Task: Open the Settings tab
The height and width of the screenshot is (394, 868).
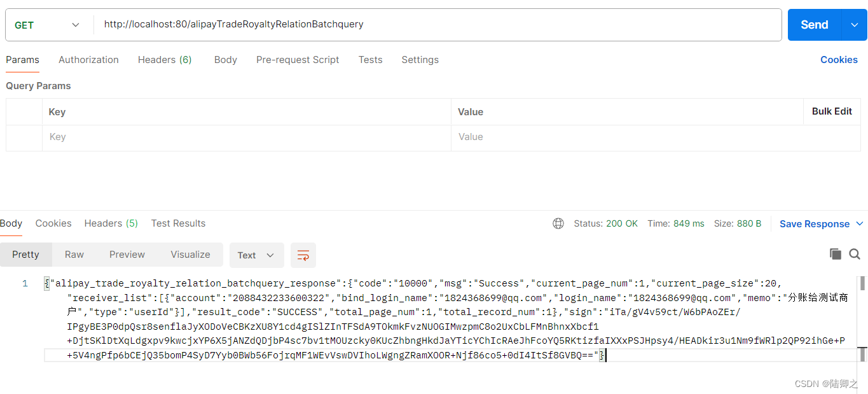Action: [x=420, y=60]
